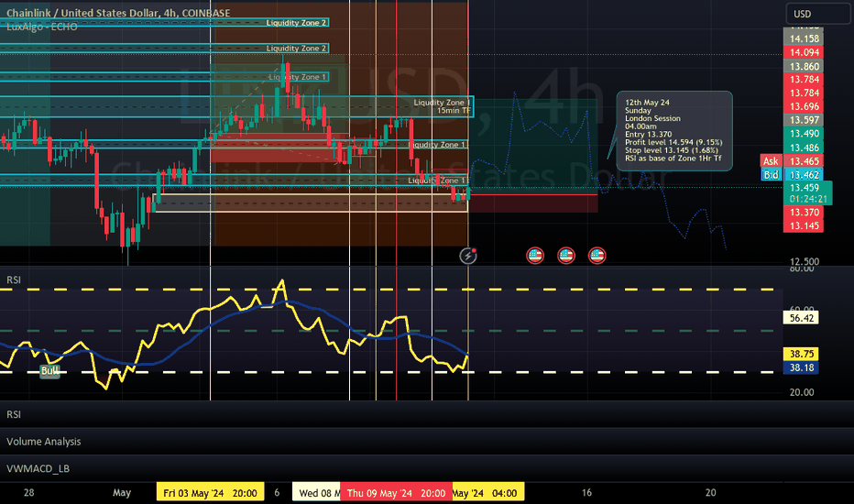Click the Chainlink / United States Dollar chart title

tap(118, 13)
